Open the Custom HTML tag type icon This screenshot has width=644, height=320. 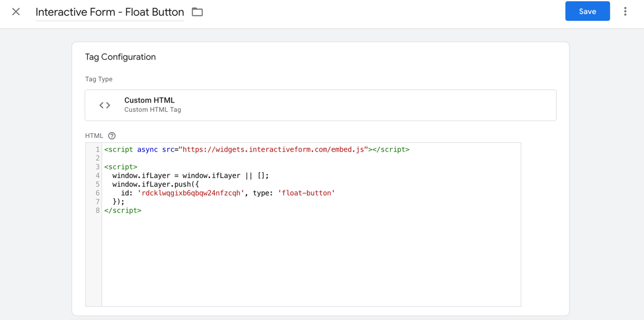click(104, 105)
